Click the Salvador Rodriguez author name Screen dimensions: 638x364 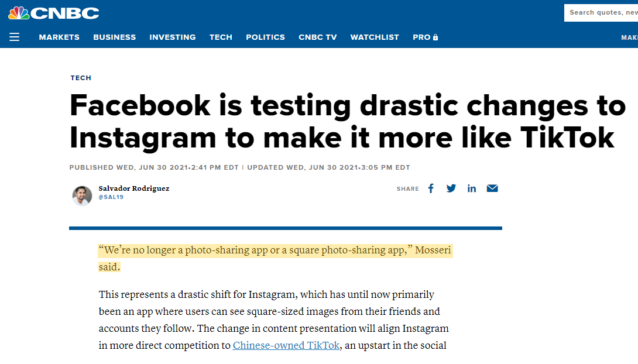point(134,188)
